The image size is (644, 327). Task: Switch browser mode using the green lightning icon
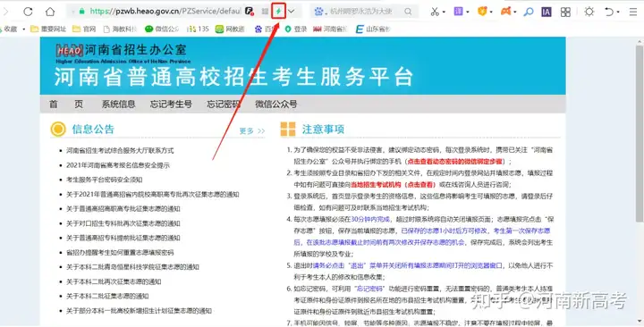278,12
